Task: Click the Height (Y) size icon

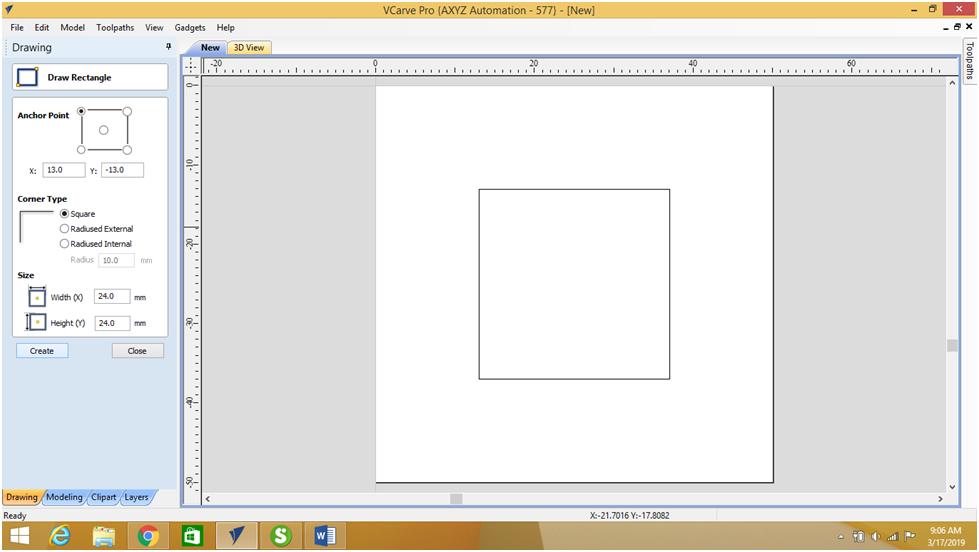Action: [36, 322]
